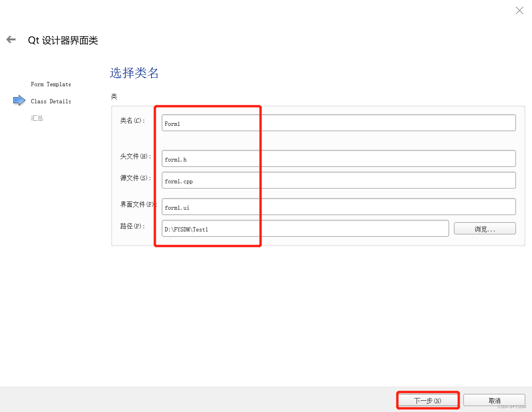Close the Qt designer class wizard
The width and height of the screenshot is (532, 412).
pos(519,10)
